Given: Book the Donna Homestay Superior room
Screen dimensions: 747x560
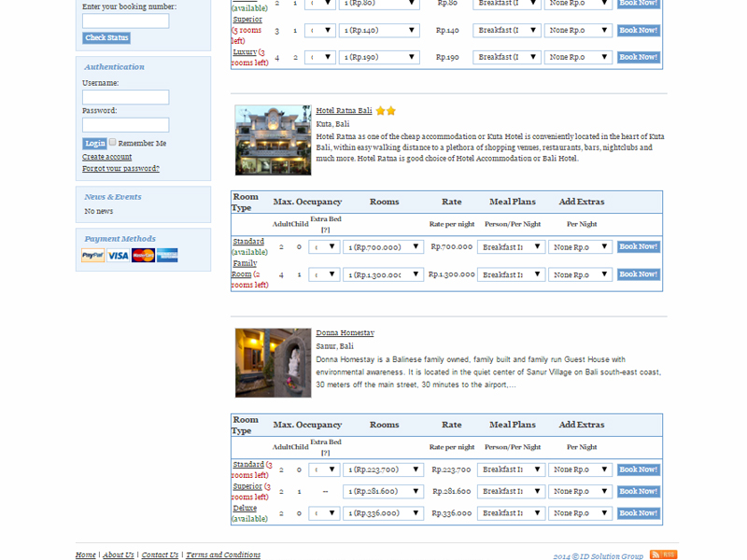Looking at the screenshot, I should 639,492.
